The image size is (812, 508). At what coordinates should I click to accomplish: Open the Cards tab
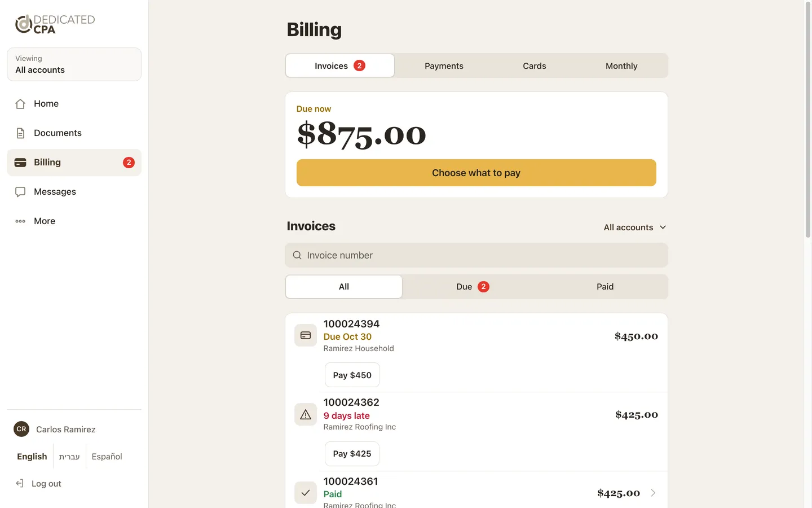click(535, 65)
